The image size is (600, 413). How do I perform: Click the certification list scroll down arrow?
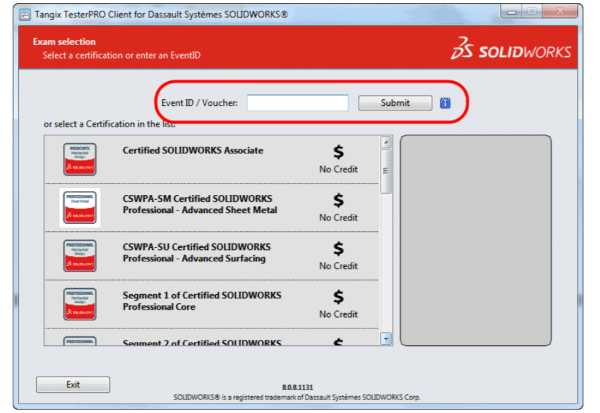point(386,339)
